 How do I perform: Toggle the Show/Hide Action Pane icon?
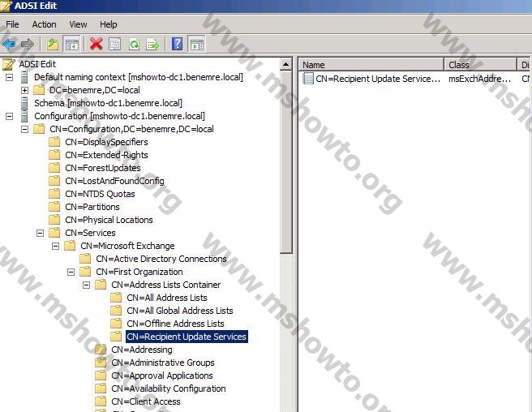196,44
